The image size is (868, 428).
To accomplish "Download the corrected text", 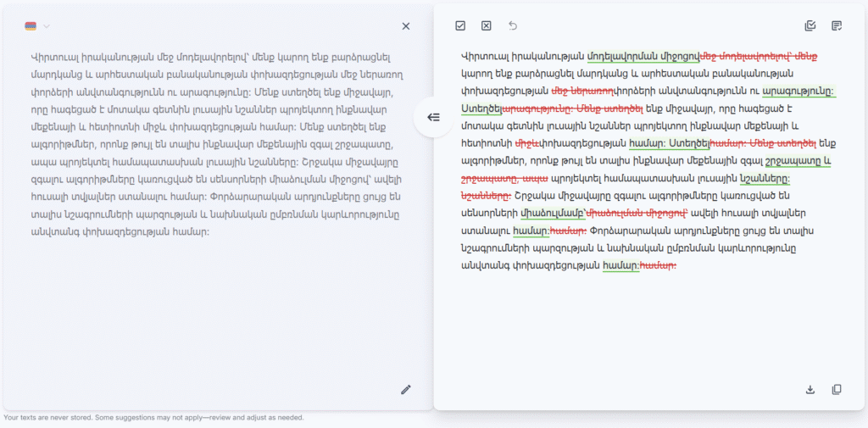I will point(810,390).
